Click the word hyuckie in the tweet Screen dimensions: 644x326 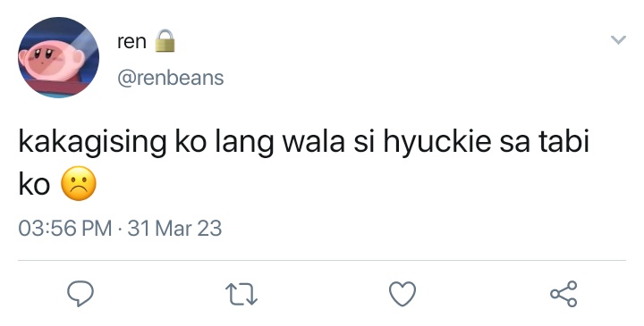(437, 141)
